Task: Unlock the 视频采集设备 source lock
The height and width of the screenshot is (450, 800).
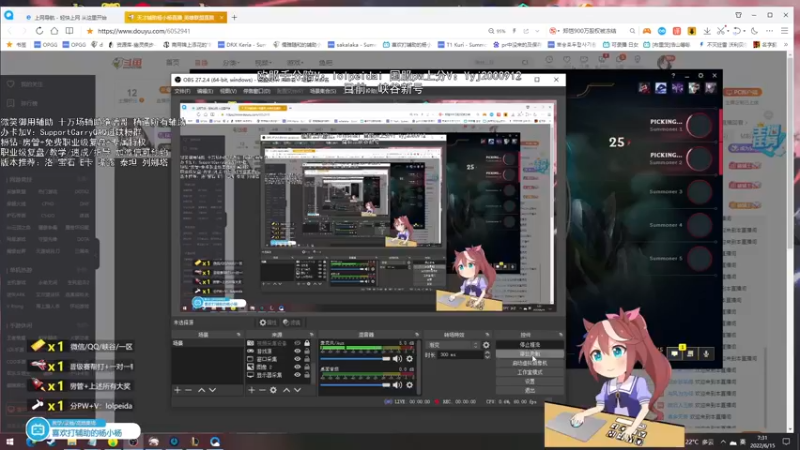Action: [x=307, y=343]
